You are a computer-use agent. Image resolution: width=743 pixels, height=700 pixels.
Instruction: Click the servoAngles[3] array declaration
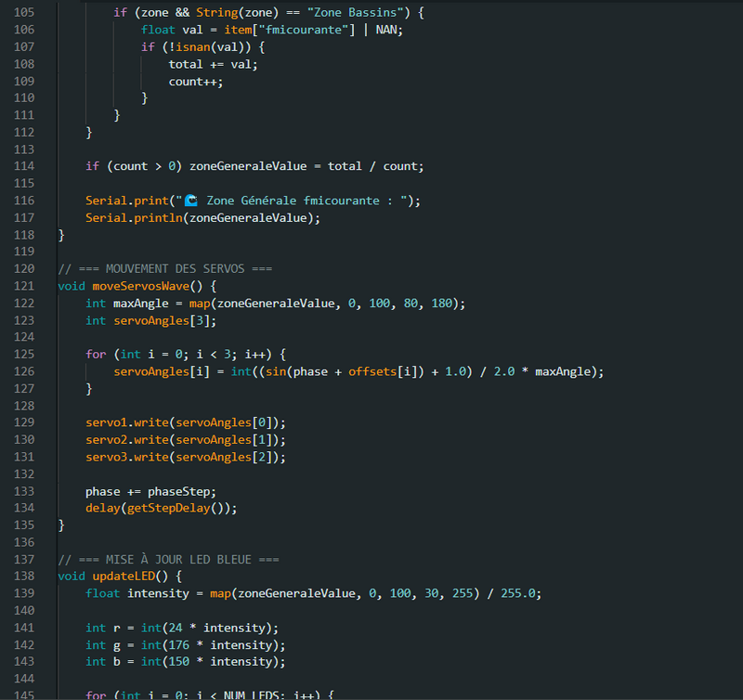(x=162, y=320)
